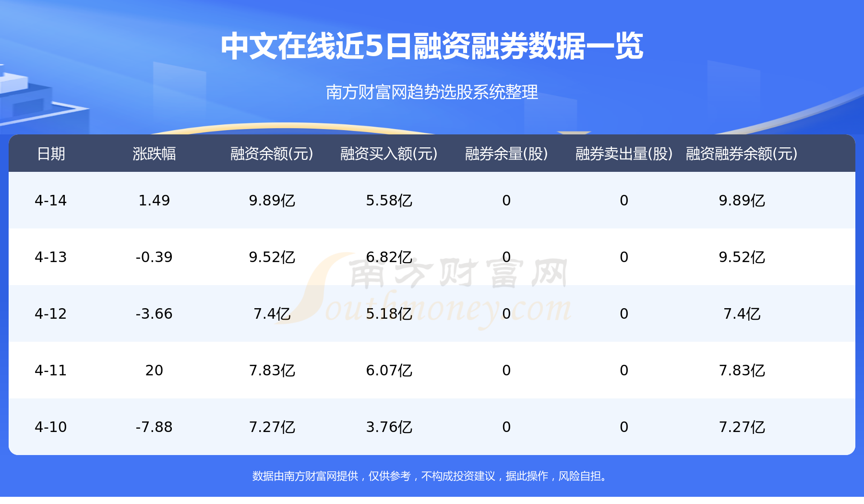Select the 融资买入额 value 5.18亿
The height and width of the screenshot is (504, 864).
tap(389, 314)
